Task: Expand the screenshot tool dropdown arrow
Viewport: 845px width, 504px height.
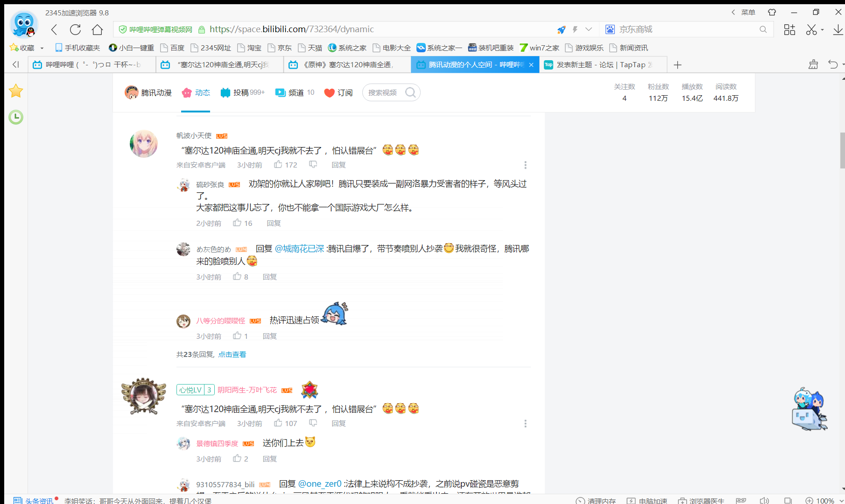Action: (822, 30)
